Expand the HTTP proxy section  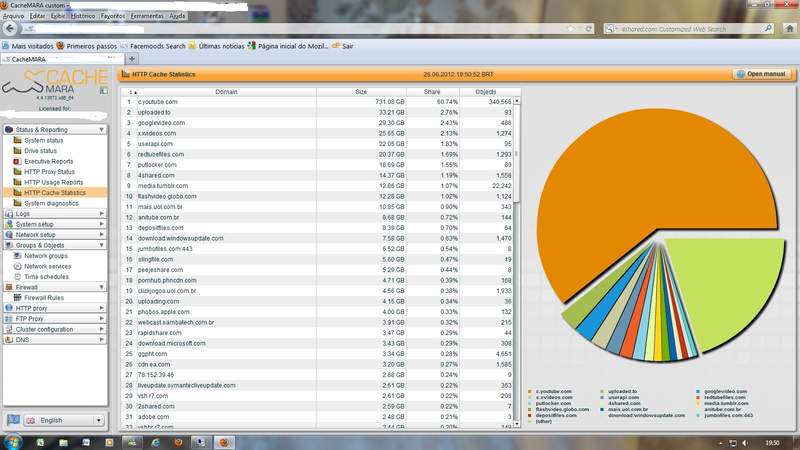coord(101,308)
